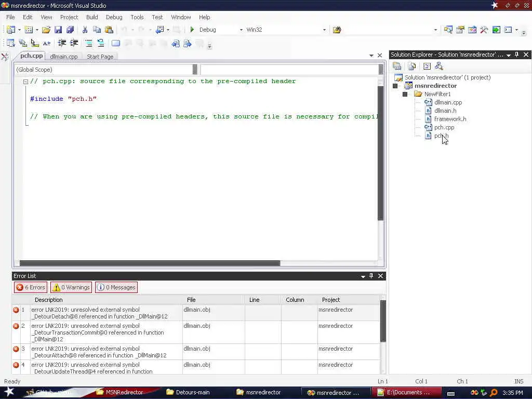Start debugging with the green play arrow
Viewport: 532px width, 399px height.
192,30
